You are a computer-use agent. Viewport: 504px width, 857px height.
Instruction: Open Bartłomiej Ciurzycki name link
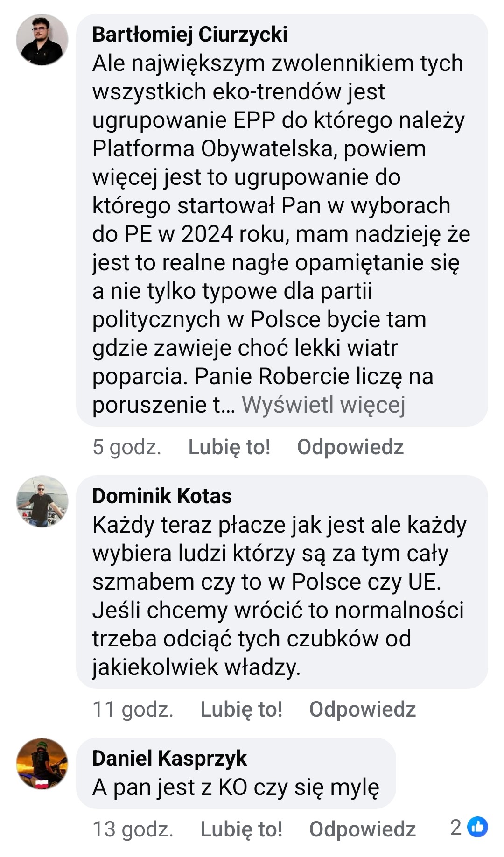(190, 35)
